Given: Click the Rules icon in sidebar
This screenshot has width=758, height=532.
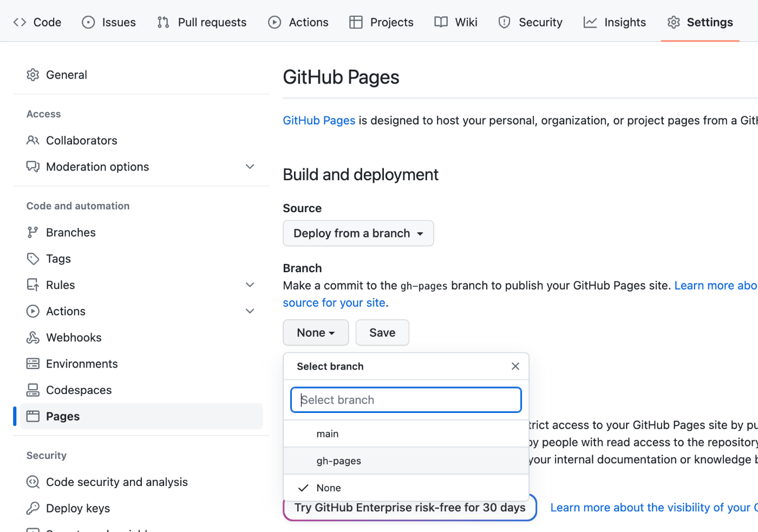Looking at the screenshot, I should [x=33, y=285].
